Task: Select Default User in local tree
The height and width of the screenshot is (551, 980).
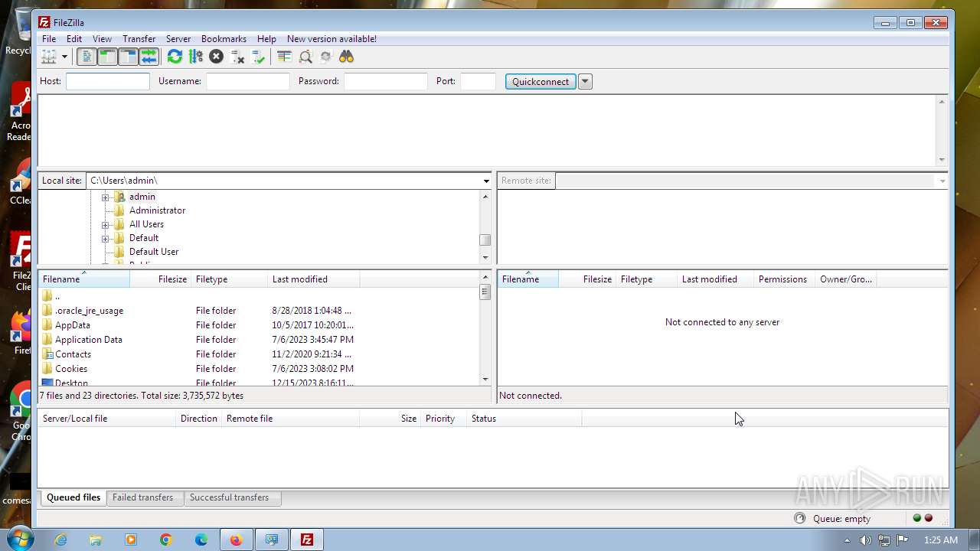Action: coord(154,252)
